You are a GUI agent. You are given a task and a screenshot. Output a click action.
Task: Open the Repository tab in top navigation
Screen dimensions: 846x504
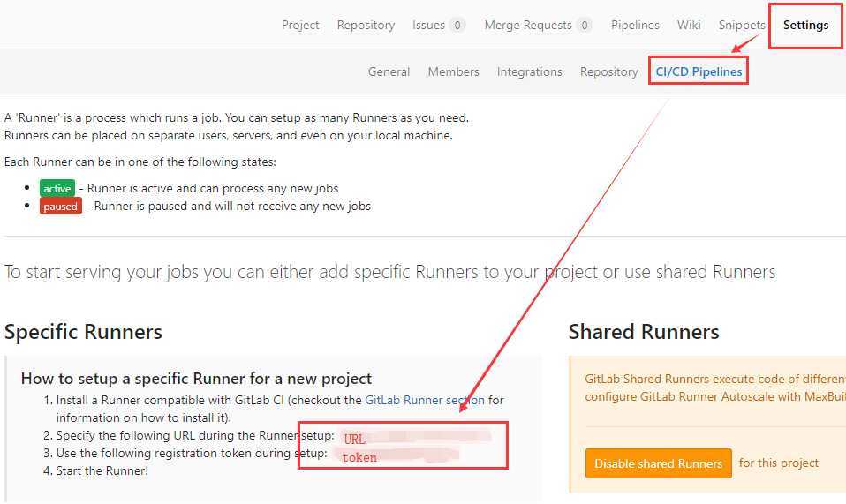point(366,26)
